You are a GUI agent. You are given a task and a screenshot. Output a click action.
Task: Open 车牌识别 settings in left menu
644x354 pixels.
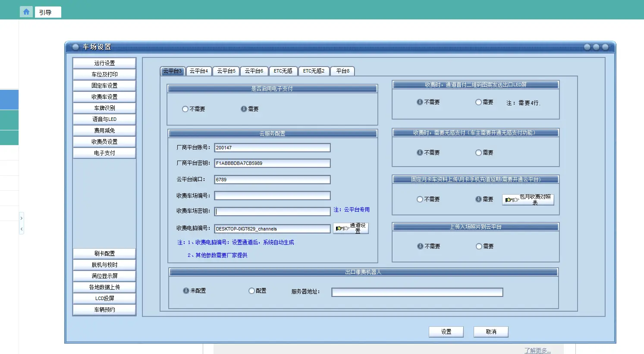[x=104, y=108]
